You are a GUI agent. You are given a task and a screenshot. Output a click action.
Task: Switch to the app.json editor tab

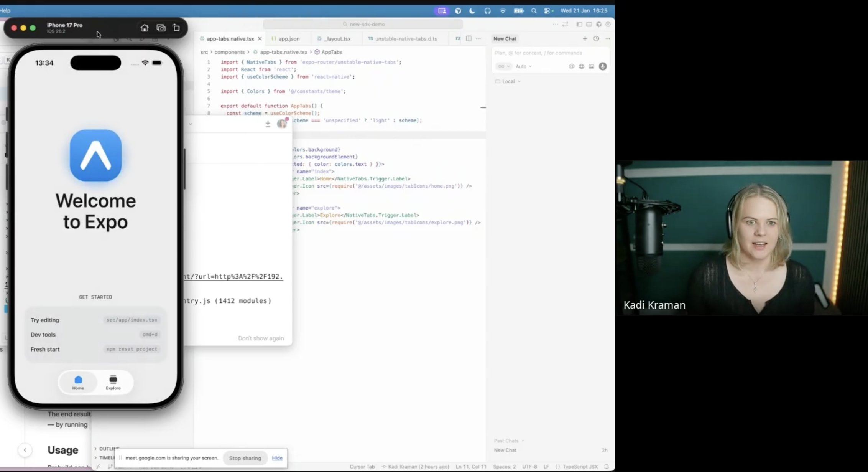[x=286, y=39]
